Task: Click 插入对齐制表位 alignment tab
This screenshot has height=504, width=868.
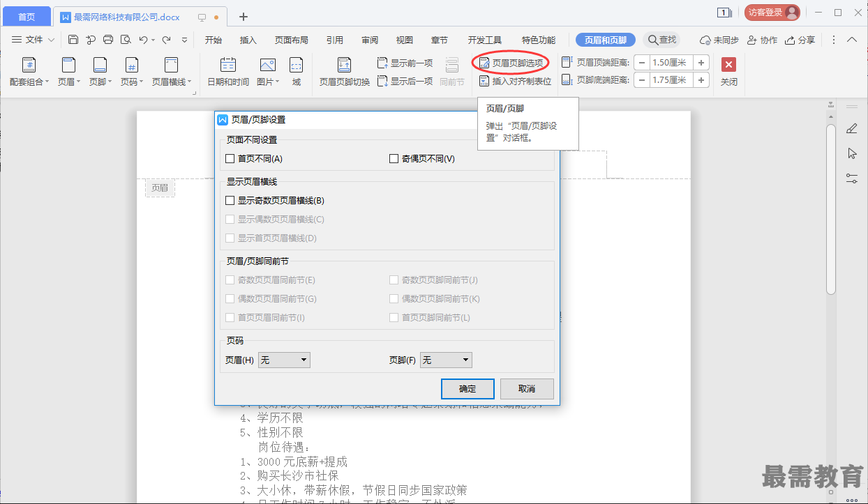Action: 515,81
